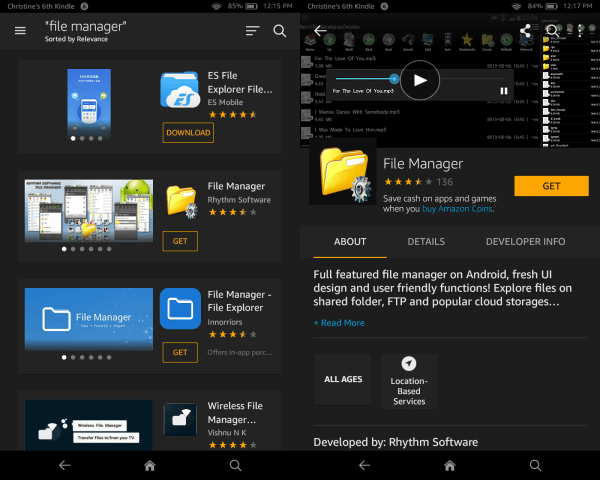Image resolution: width=600 pixels, height=480 pixels.
Task: Tap "Wireless File Manager..." title
Action: click(235, 413)
